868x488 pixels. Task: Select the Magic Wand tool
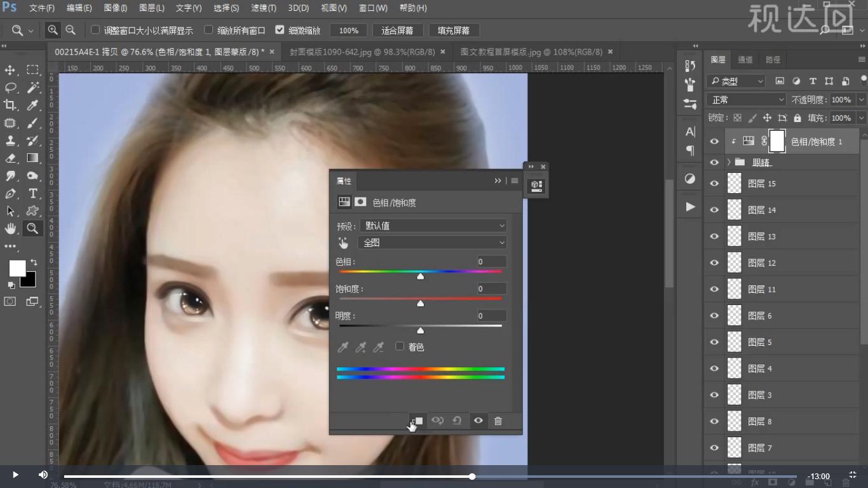pyautogui.click(x=32, y=88)
